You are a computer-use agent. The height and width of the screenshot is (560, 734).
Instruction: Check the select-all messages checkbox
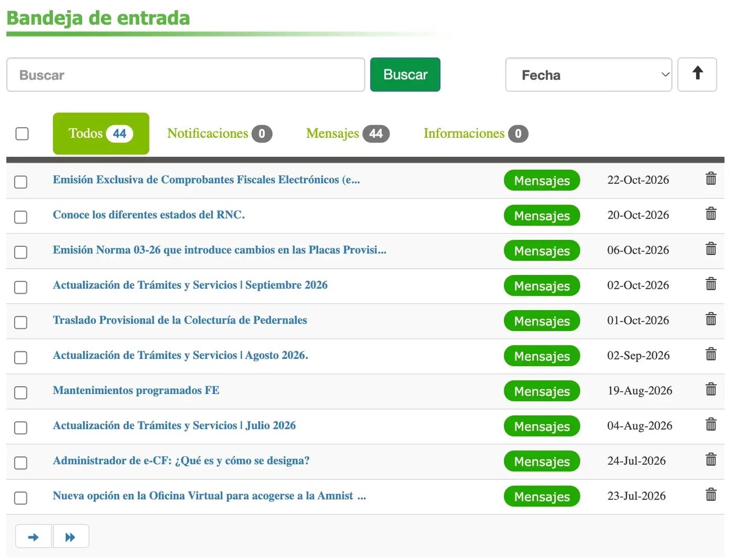tap(22, 134)
